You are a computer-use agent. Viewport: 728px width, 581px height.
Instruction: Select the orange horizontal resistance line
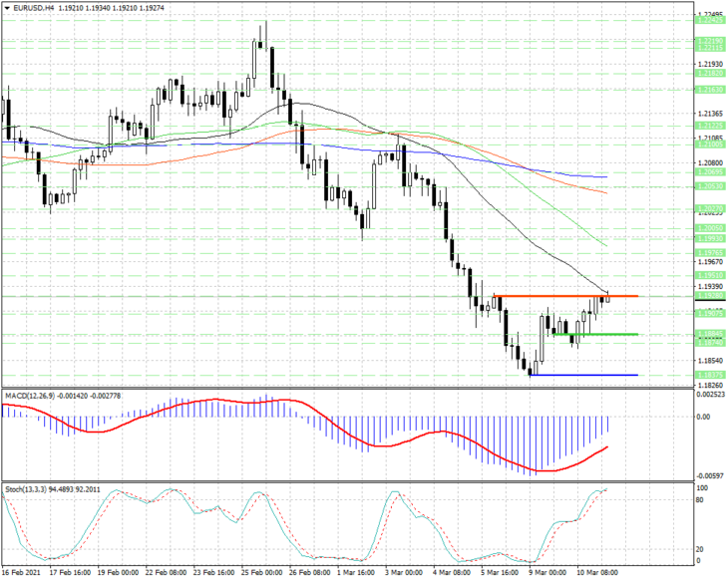point(565,296)
